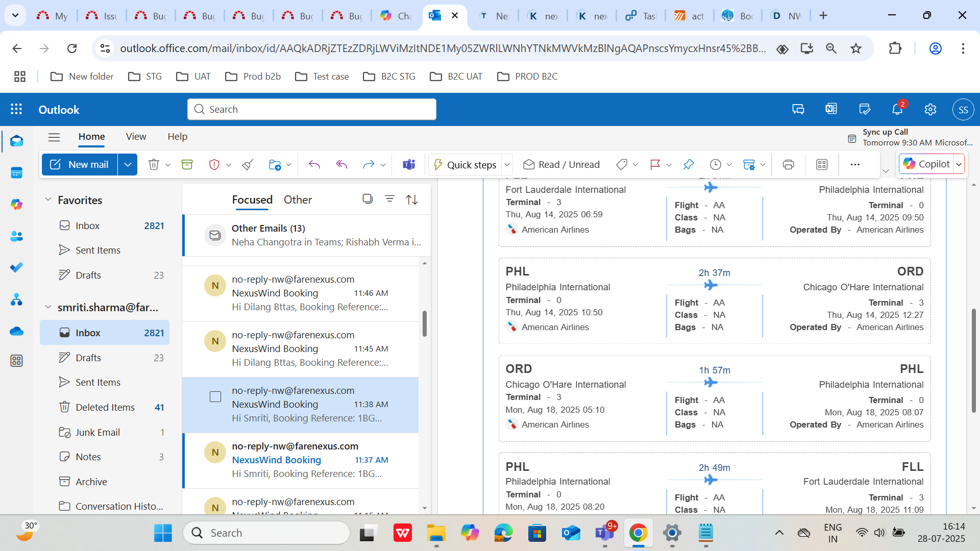Image resolution: width=980 pixels, height=551 pixels.
Task: Open the Quick steps dropdown arrow
Action: tap(507, 164)
